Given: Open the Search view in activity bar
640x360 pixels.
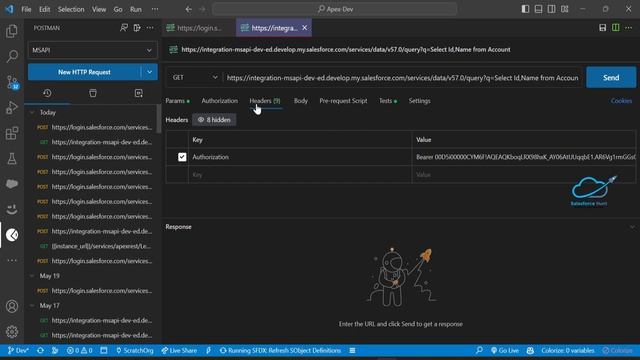Looking at the screenshot, I should (12, 56).
